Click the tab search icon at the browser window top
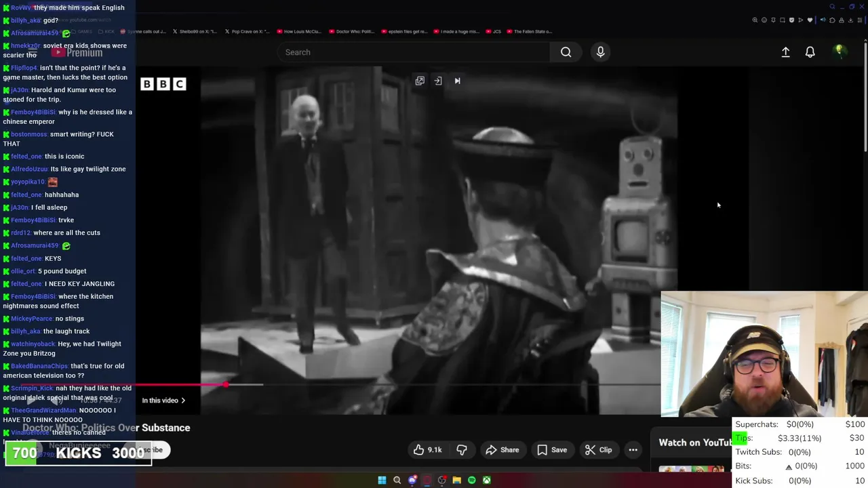868x488 pixels. point(832,7)
